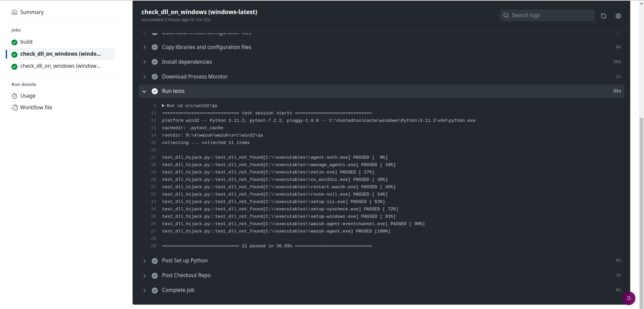This screenshot has width=644, height=309.
Task: Click the Summary home icon
Action: pyautogui.click(x=14, y=12)
